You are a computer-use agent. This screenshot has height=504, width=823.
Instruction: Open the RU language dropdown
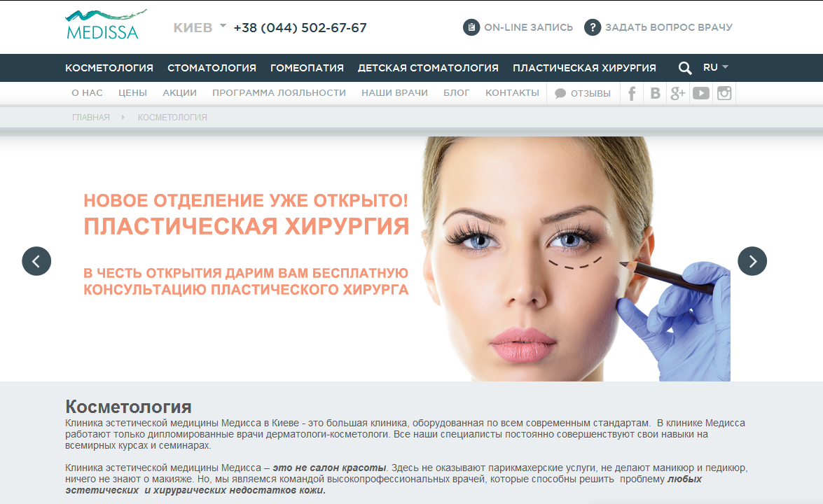[715, 67]
